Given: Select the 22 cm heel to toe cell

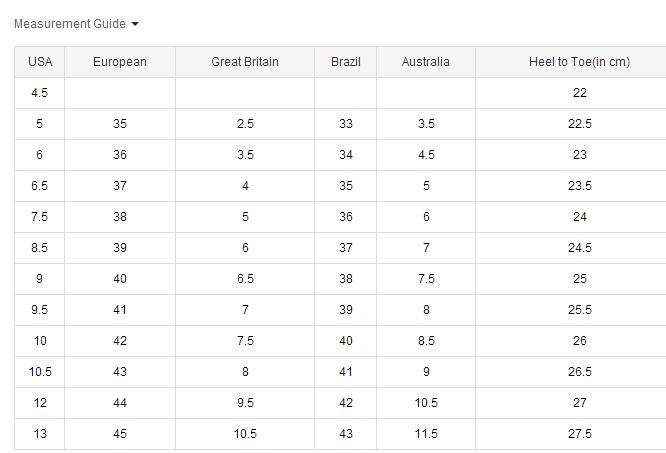Looking at the screenshot, I should pyautogui.click(x=579, y=93).
